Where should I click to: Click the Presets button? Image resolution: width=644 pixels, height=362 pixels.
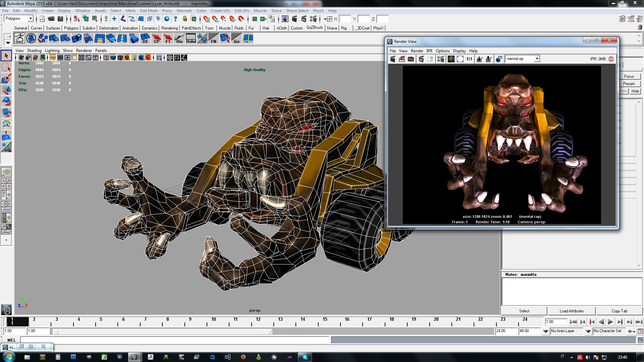pyautogui.click(x=629, y=84)
